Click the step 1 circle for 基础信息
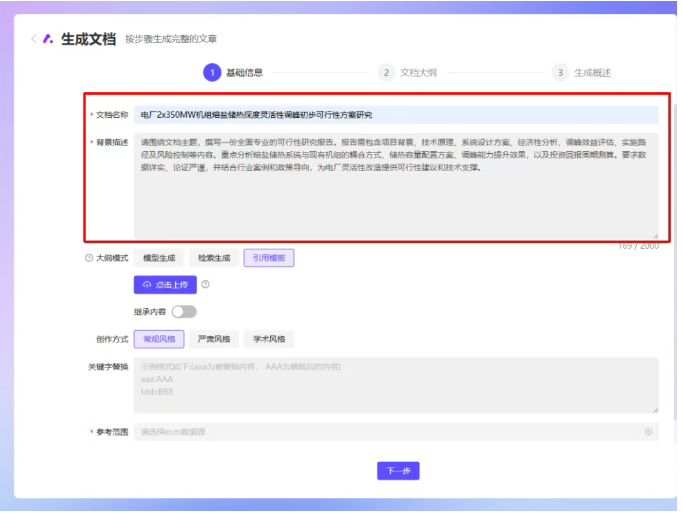 point(211,72)
